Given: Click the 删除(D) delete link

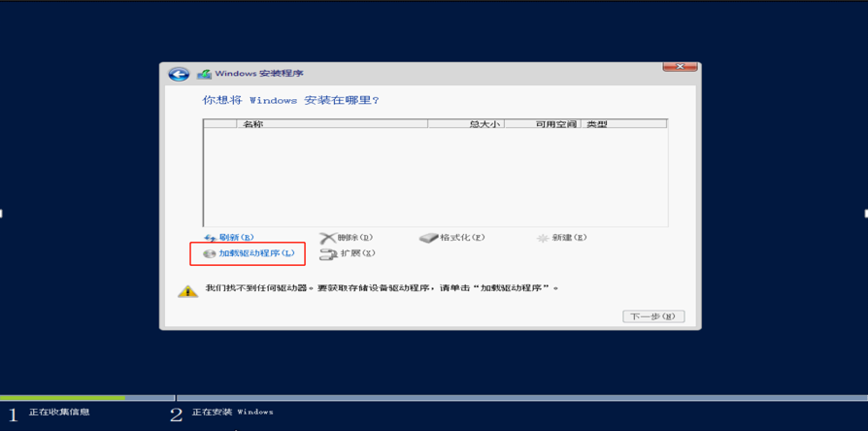Looking at the screenshot, I should tap(354, 238).
